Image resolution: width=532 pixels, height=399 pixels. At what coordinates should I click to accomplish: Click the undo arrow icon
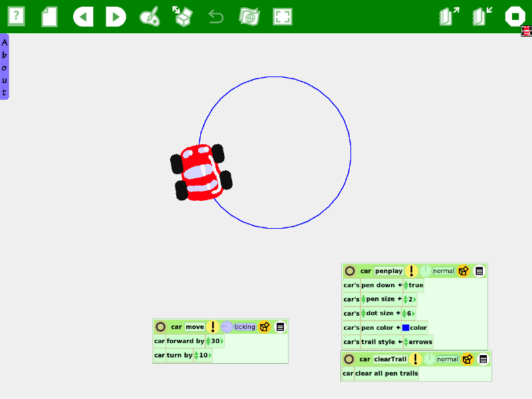[x=215, y=17]
